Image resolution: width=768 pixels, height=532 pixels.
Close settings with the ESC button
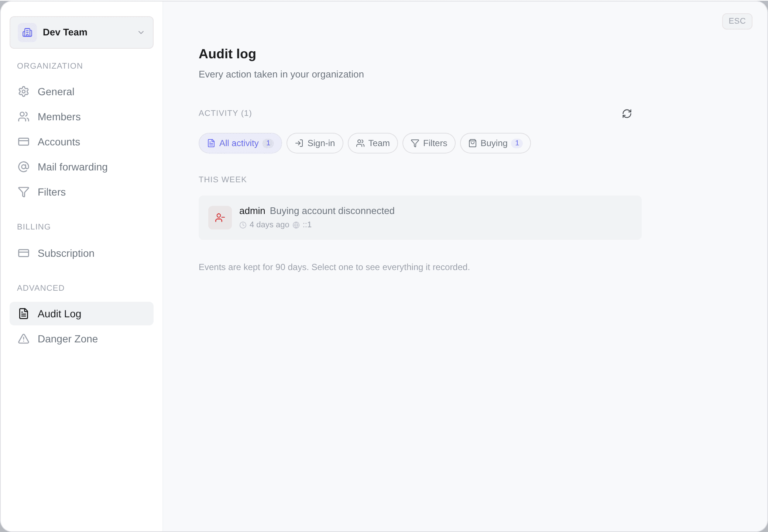pos(737,21)
